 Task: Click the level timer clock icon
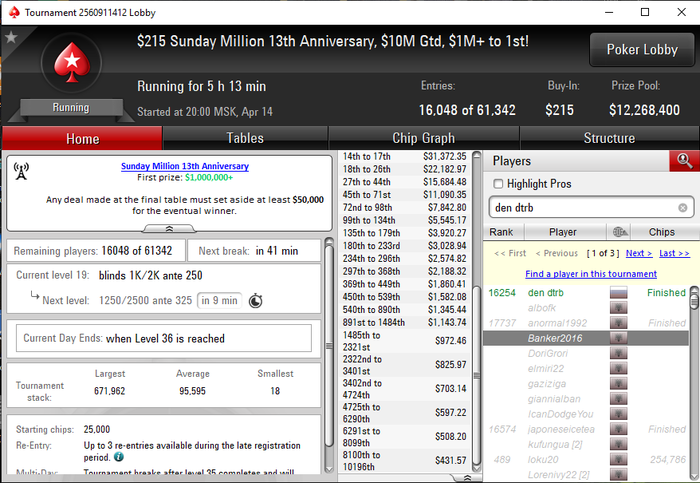click(255, 301)
